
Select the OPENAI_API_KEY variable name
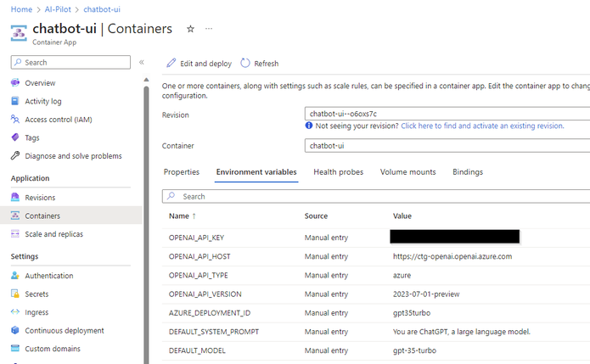tap(196, 238)
